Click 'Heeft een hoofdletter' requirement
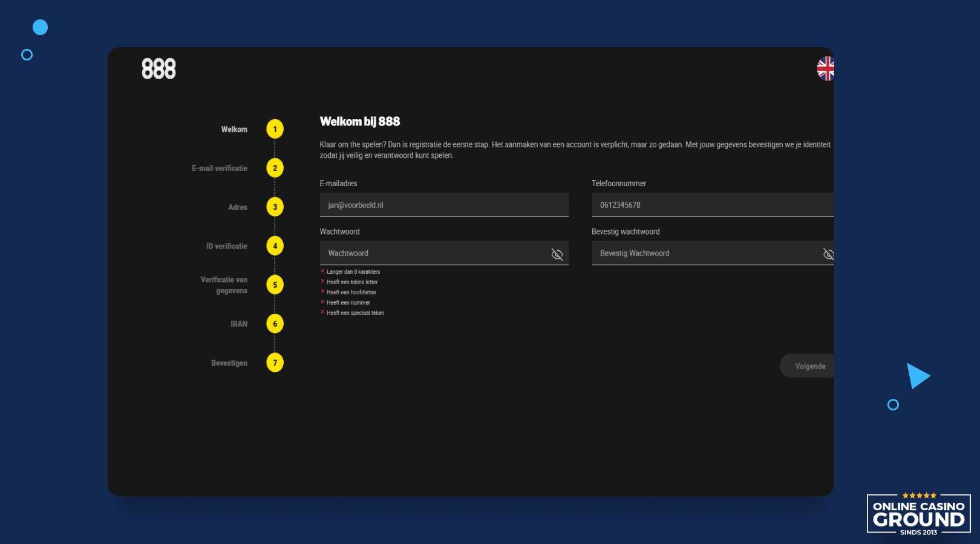Image resolution: width=980 pixels, height=544 pixels. (351, 293)
